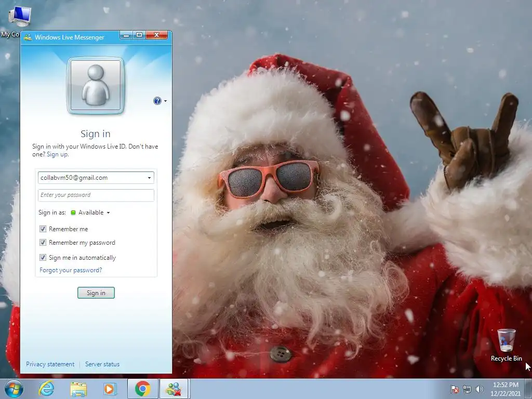Click the green Available status icon
532x399 pixels.
point(73,212)
